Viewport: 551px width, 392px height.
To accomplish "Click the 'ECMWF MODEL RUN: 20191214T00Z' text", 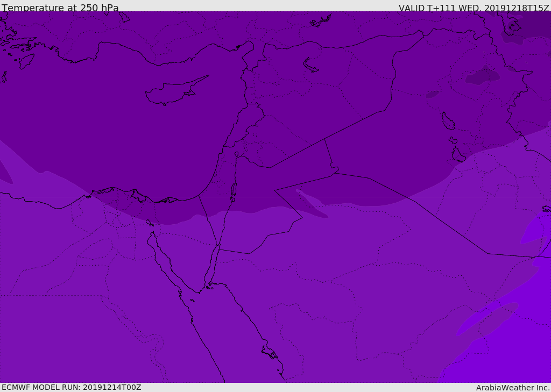I will (72, 387).
